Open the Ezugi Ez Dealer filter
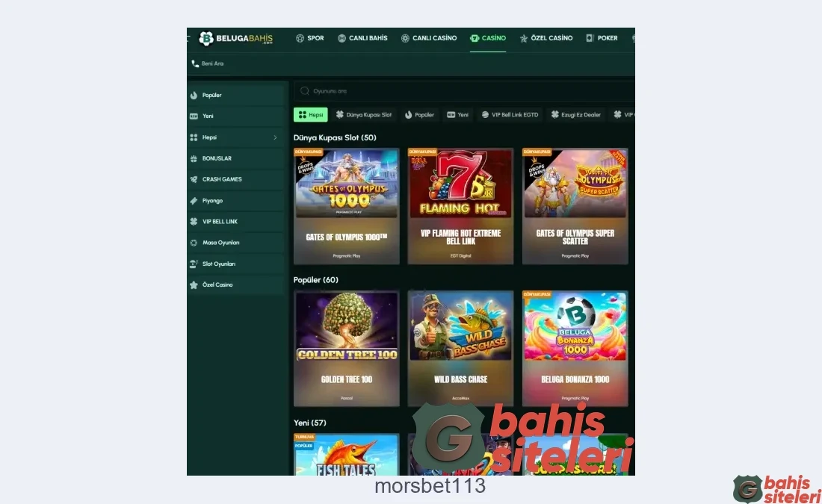Viewport: 822px width, 504px height. click(576, 114)
